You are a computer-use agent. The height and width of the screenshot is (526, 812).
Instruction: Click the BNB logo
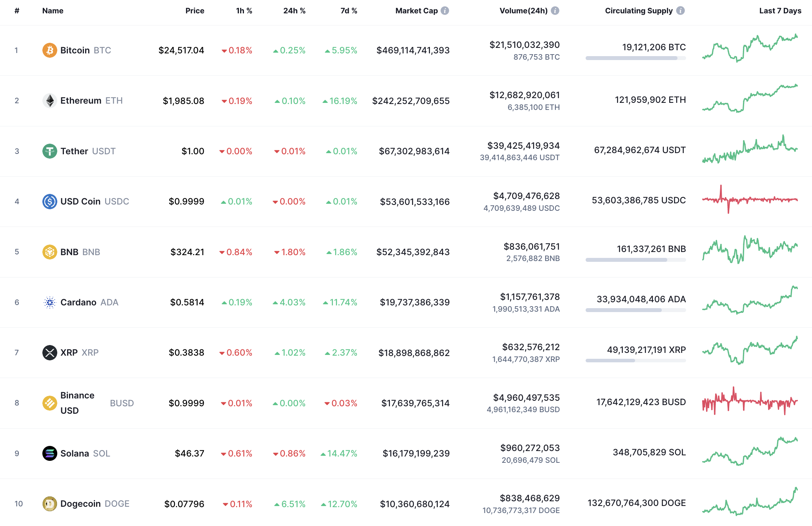tap(49, 252)
